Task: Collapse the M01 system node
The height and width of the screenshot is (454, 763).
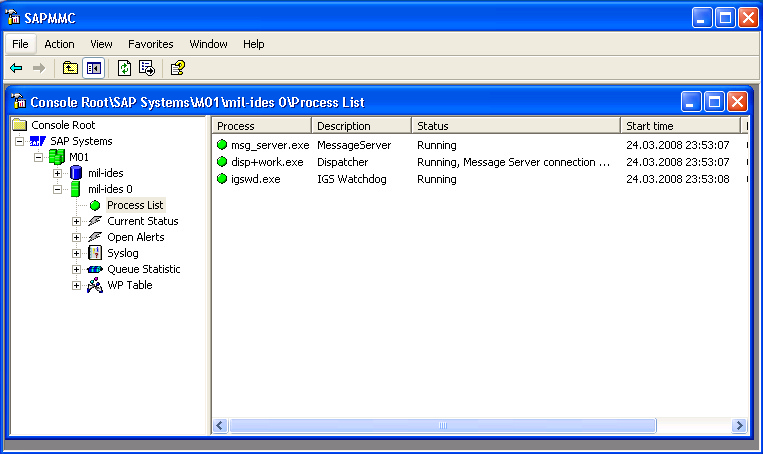Action: [x=39, y=157]
